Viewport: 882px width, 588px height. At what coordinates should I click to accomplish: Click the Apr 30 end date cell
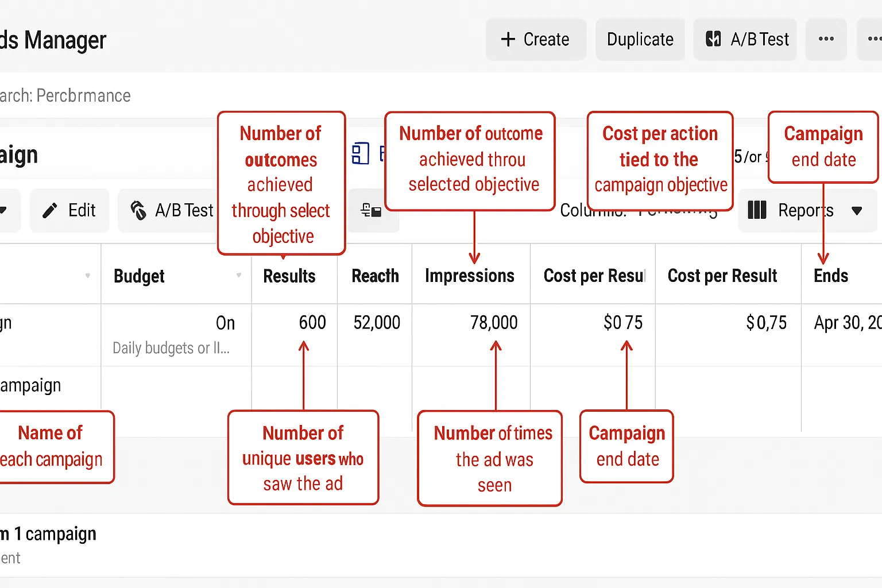[x=846, y=323]
